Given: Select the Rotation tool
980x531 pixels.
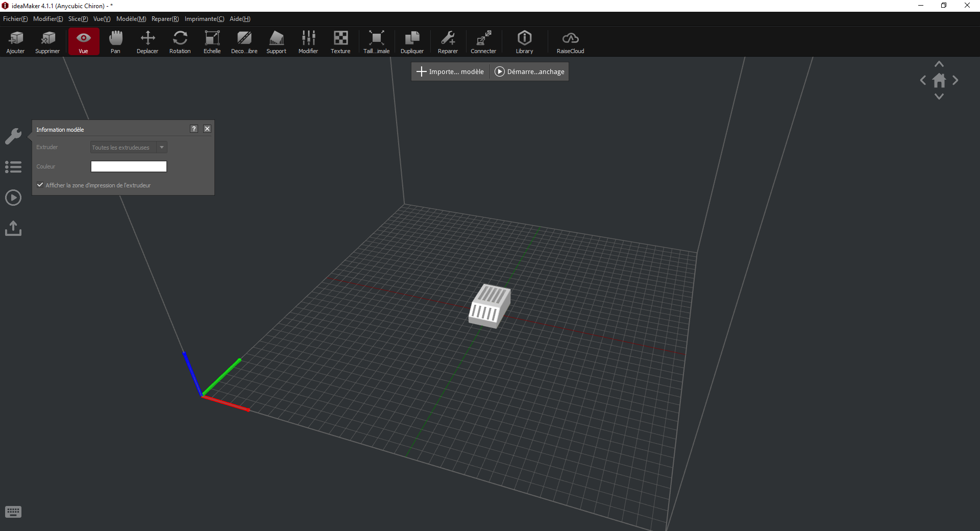Looking at the screenshot, I should [x=180, y=42].
